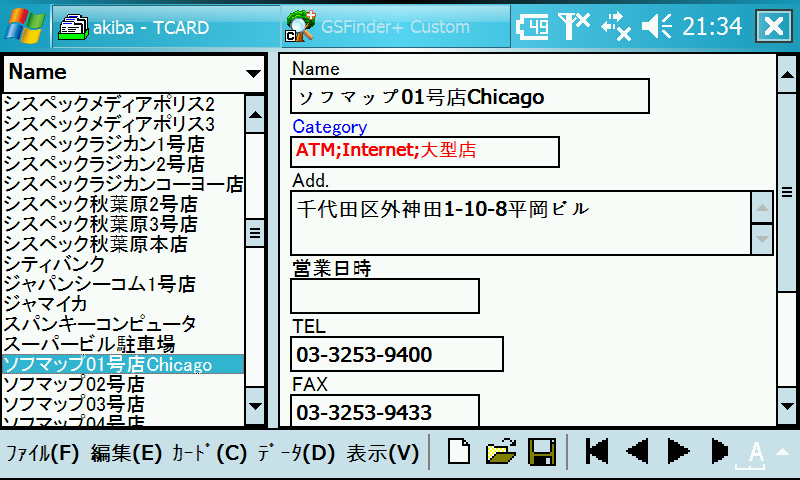Click the Category field with ATM;Internet
Viewport: 800px width, 480px height.
coord(424,151)
